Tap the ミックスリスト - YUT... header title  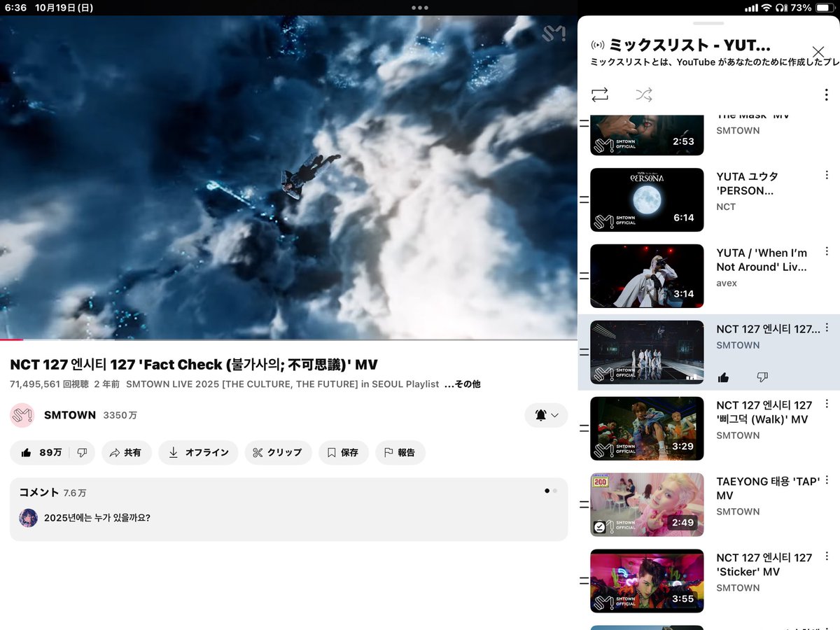click(x=689, y=45)
